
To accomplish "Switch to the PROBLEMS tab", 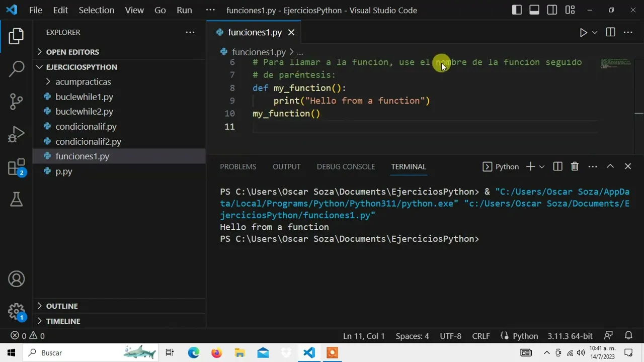I will point(238,166).
